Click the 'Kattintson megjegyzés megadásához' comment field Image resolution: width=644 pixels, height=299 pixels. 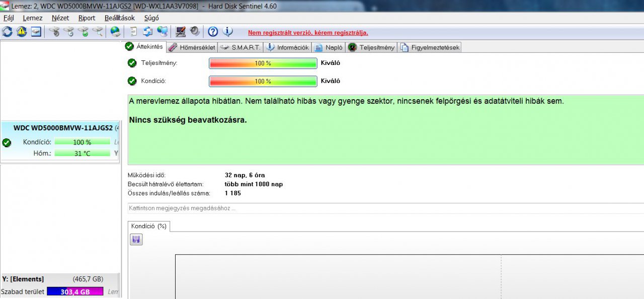pos(385,208)
